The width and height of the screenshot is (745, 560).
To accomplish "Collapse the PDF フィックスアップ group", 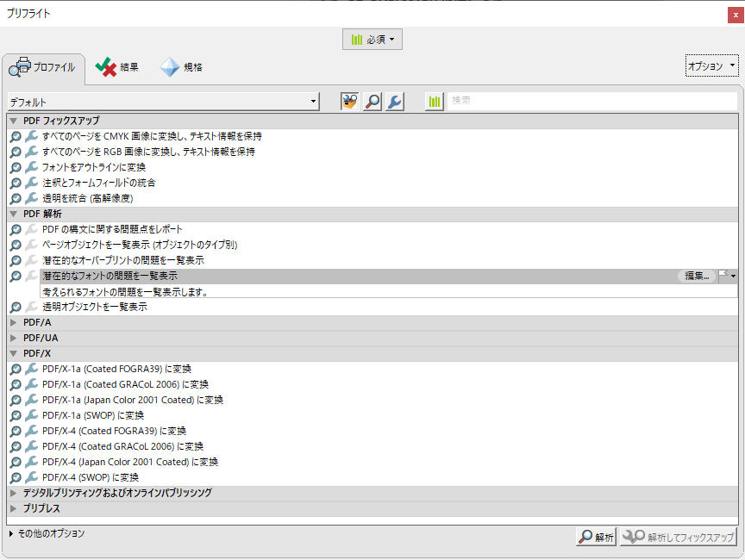I will click(14, 121).
